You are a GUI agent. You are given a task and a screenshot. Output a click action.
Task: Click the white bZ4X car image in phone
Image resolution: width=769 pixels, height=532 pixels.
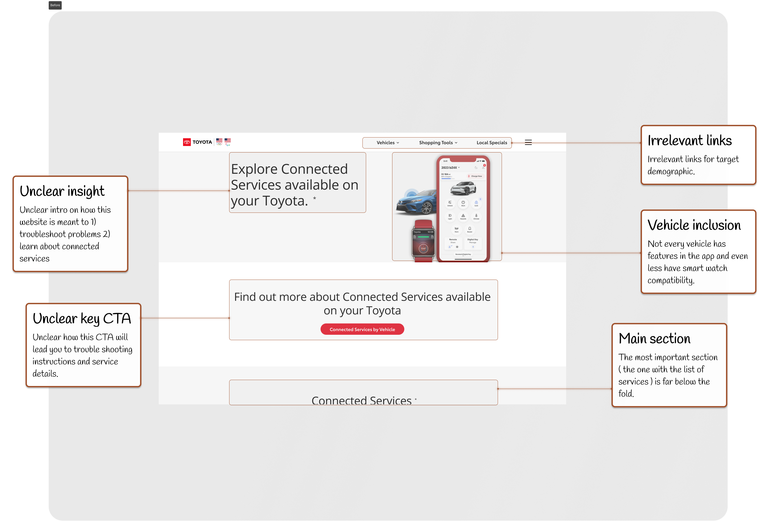click(463, 188)
